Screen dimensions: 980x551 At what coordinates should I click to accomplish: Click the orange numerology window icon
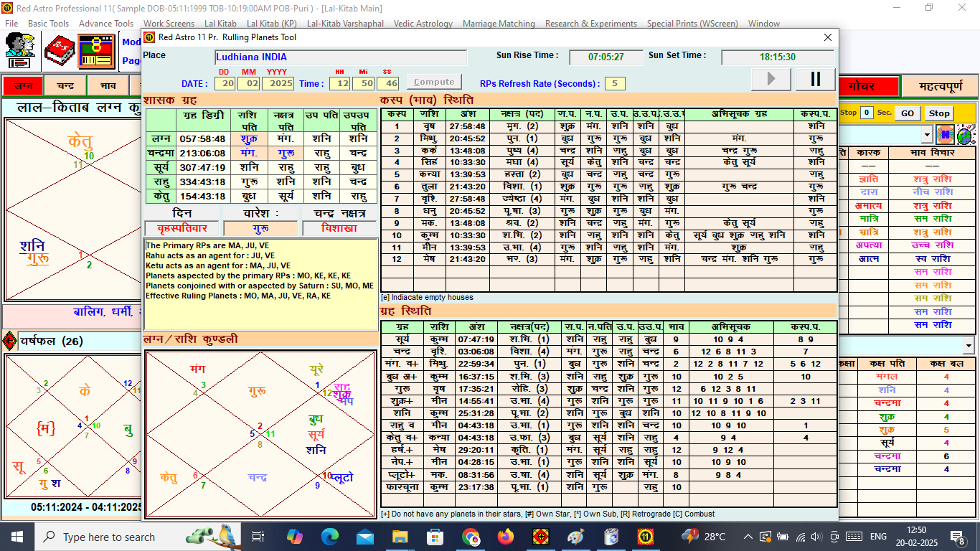97,51
